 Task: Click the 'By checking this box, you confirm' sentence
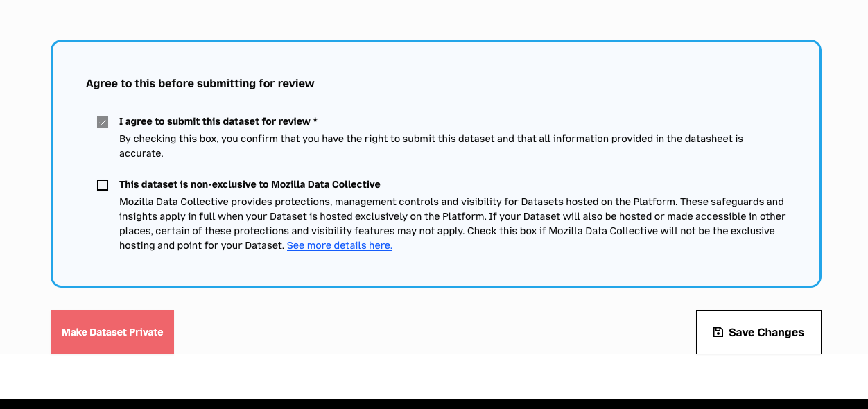[431, 139]
